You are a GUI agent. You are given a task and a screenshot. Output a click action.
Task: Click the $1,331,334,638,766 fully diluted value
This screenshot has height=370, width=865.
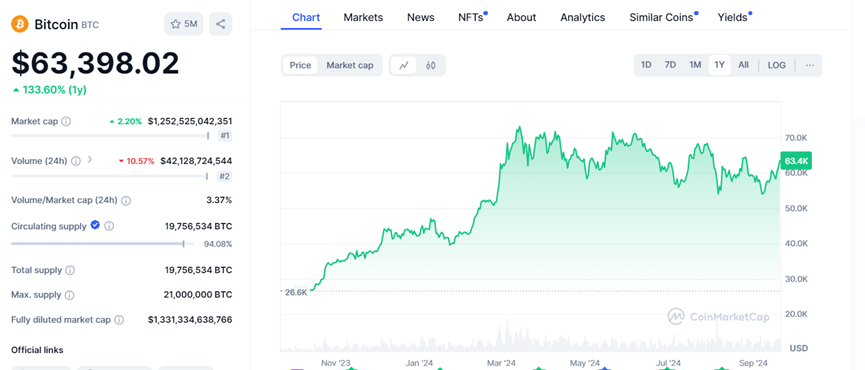pyautogui.click(x=190, y=320)
